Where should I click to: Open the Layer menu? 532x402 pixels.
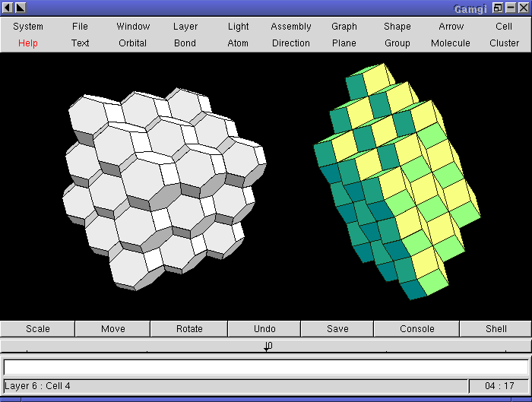pyautogui.click(x=185, y=27)
